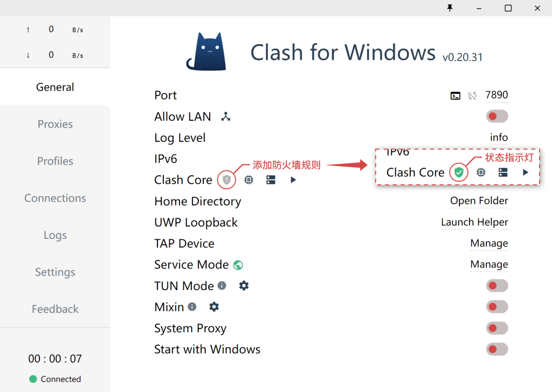Image resolution: width=552 pixels, height=392 pixels.
Task: Click the network icon beside Allow LAN
Action: click(226, 116)
